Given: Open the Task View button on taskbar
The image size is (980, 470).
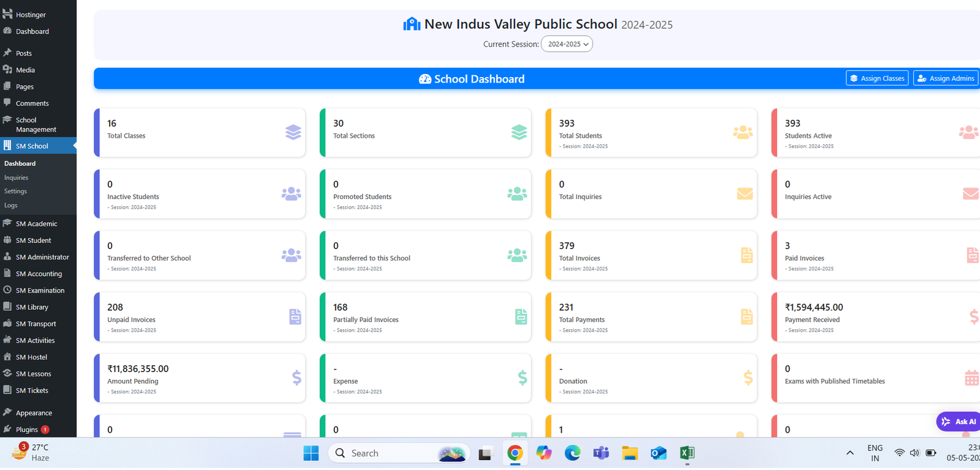Looking at the screenshot, I should pos(486,453).
